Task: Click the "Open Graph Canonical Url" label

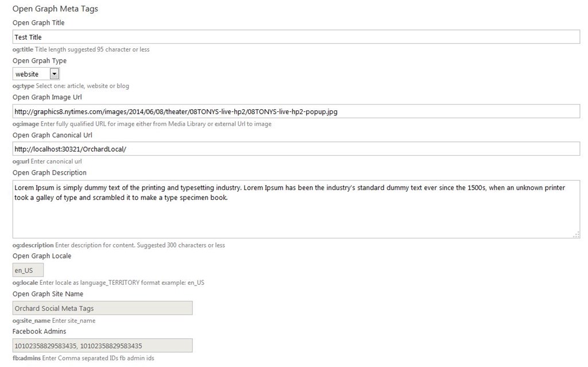Action: tap(53, 135)
